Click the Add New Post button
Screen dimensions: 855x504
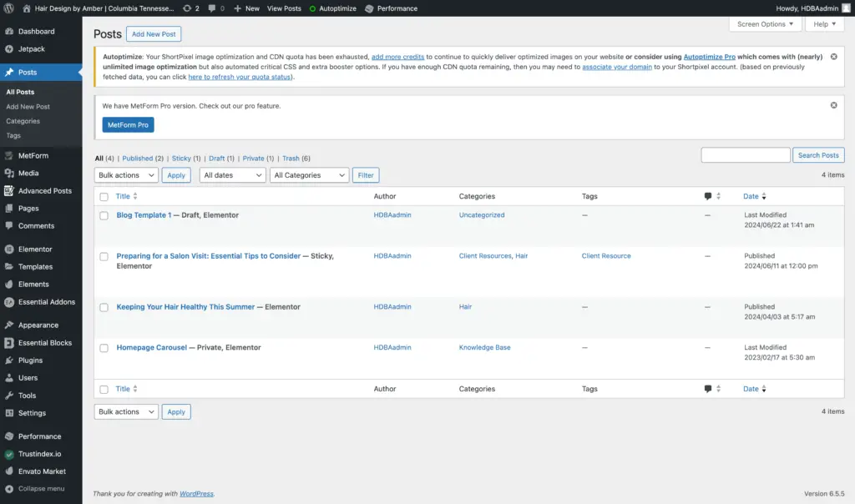click(x=154, y=34)
